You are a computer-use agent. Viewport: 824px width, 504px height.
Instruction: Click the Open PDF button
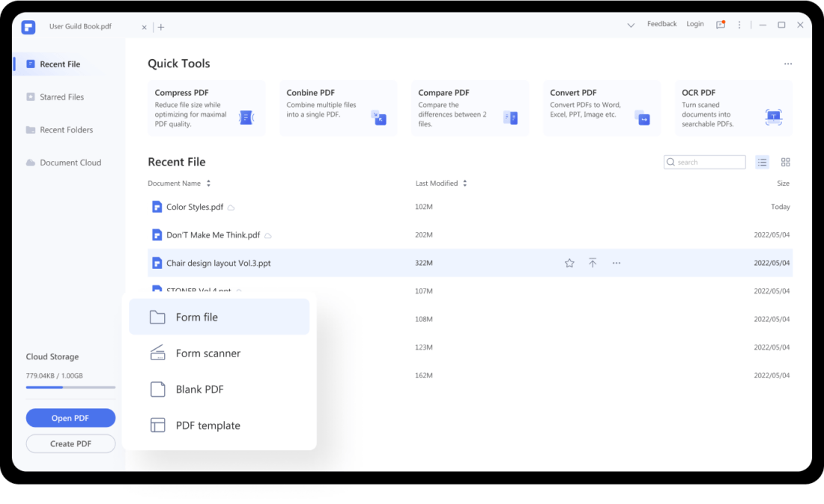(70, 418)
